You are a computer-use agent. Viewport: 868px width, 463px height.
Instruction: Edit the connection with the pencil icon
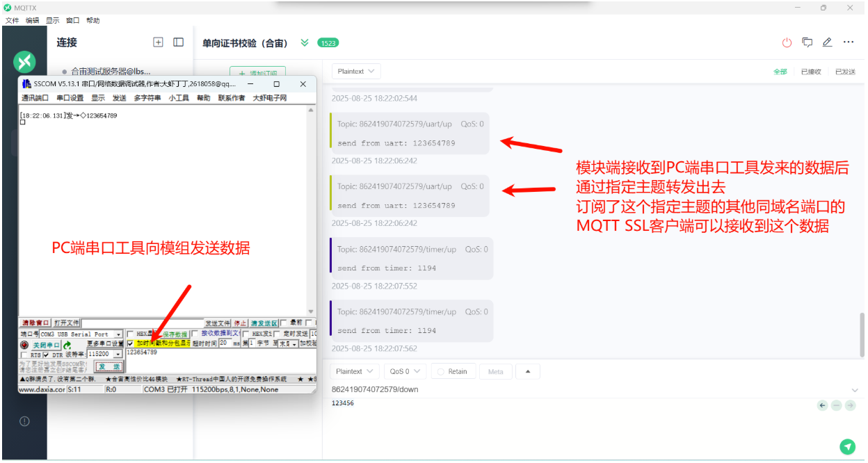click(x=828, y=42)
